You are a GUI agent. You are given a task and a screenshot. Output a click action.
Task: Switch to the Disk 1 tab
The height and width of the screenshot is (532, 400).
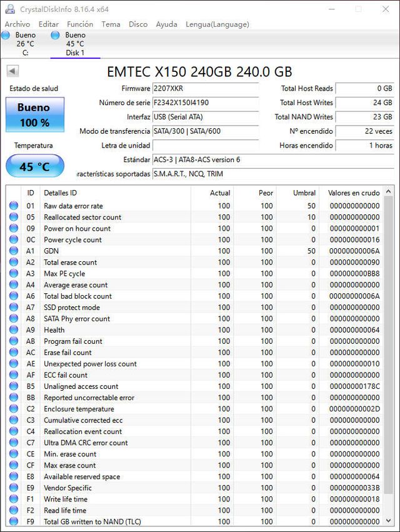(74, 44)
